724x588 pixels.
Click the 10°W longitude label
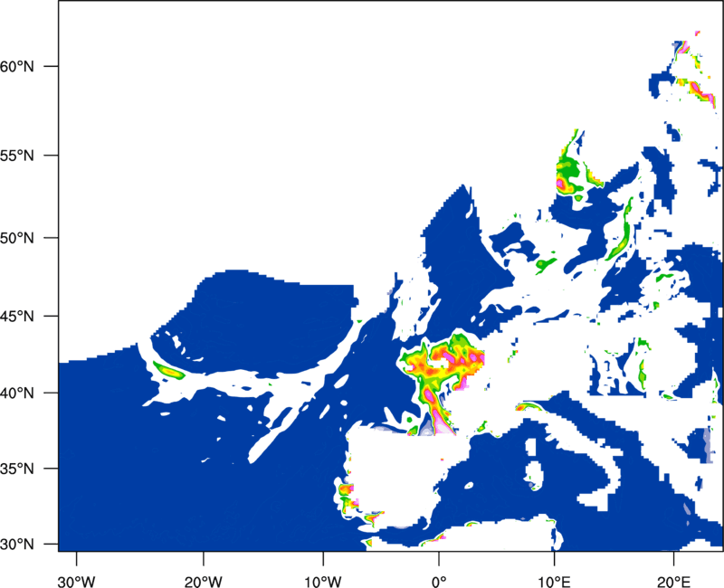pyautogui.click(x=323, y=582)
